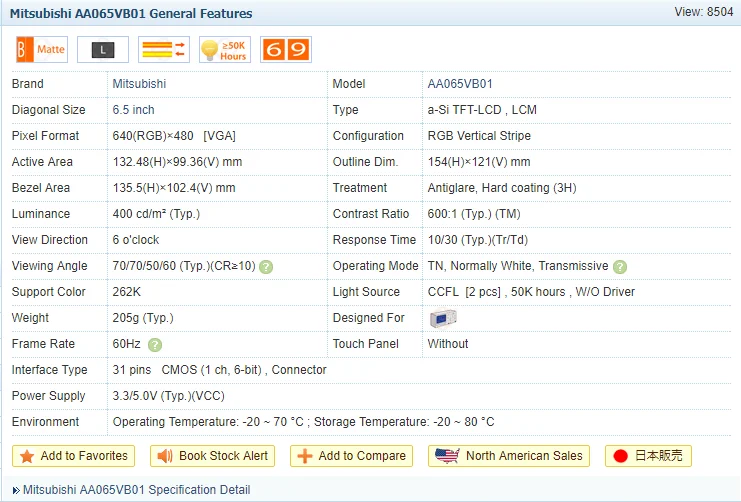
Task: Click the 'Luminance' row label
Action: coord(41,214)
